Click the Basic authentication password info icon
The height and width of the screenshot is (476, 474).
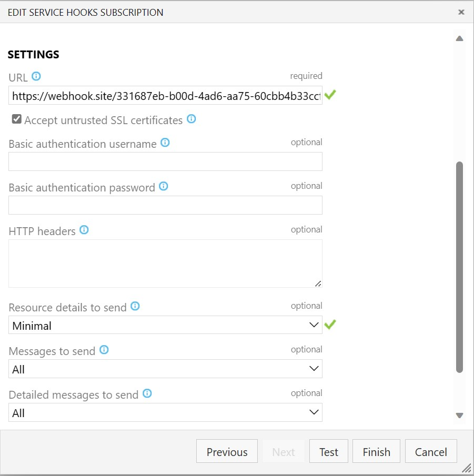163,186
